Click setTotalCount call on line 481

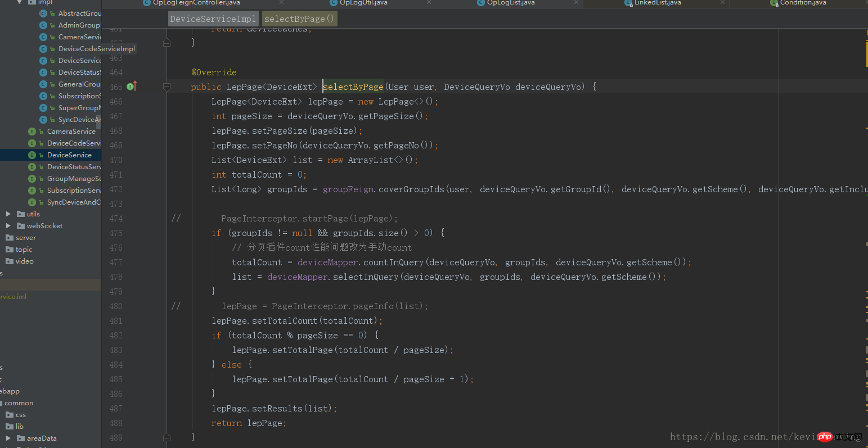click(285, 320)
